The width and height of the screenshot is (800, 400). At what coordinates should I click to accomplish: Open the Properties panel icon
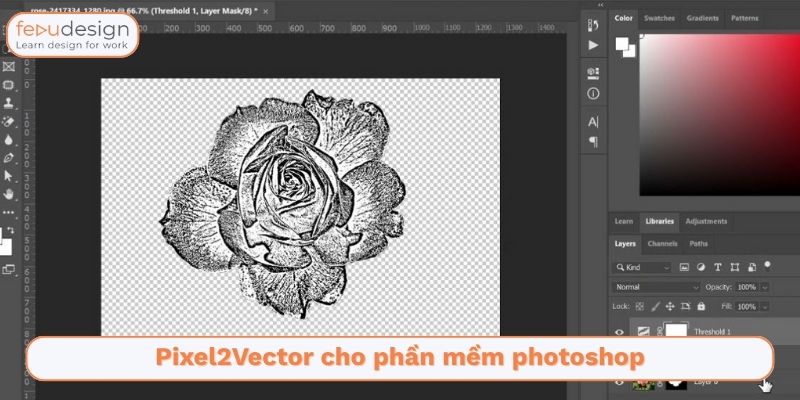[593, 73]
